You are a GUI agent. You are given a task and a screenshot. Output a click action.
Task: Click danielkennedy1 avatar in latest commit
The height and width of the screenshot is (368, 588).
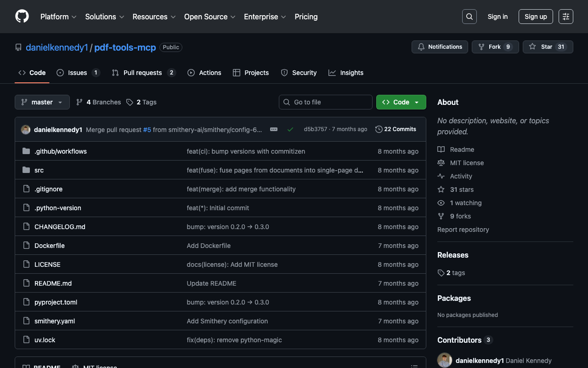(26, 130)
